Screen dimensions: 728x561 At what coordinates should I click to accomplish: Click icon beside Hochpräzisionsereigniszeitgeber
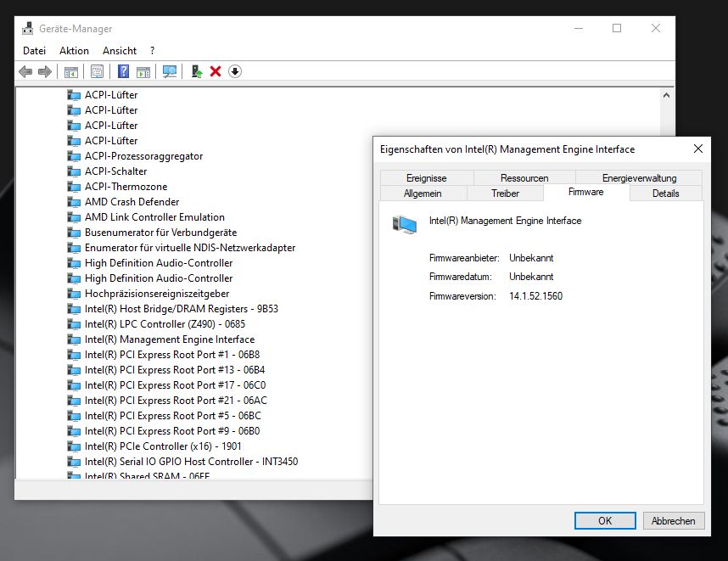point(74,294)
